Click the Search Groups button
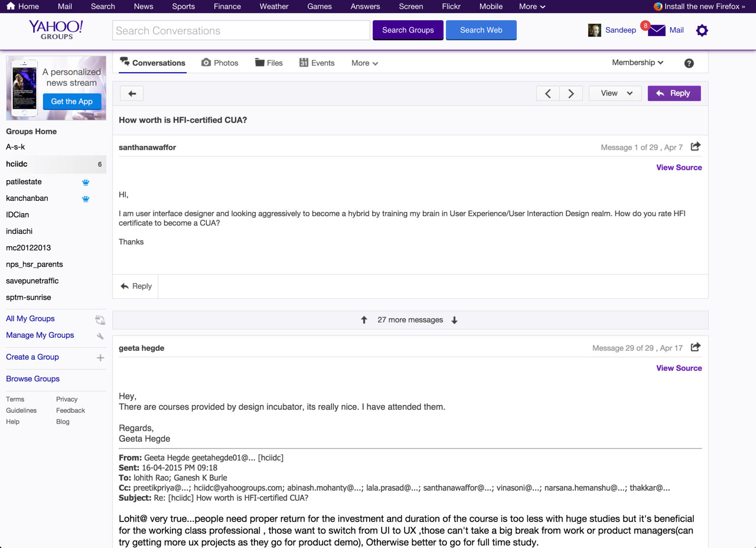Screen dimensions: 756x548 [408, 30]
